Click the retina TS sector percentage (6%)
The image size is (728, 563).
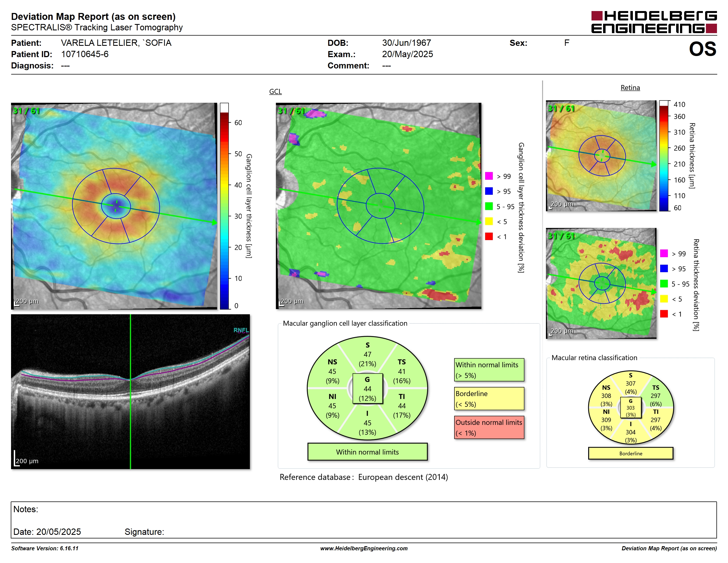(656, 404)
